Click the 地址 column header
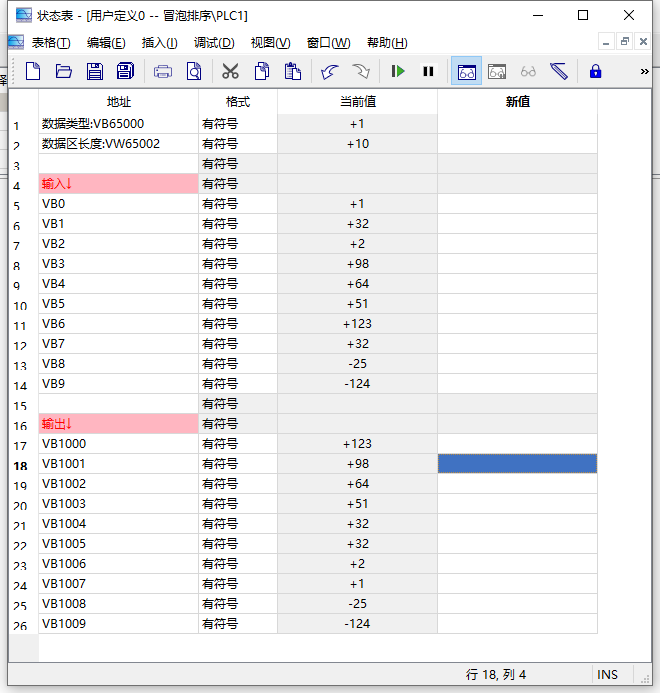The width and height of the screenshot is (660, 693). point(118,102)
